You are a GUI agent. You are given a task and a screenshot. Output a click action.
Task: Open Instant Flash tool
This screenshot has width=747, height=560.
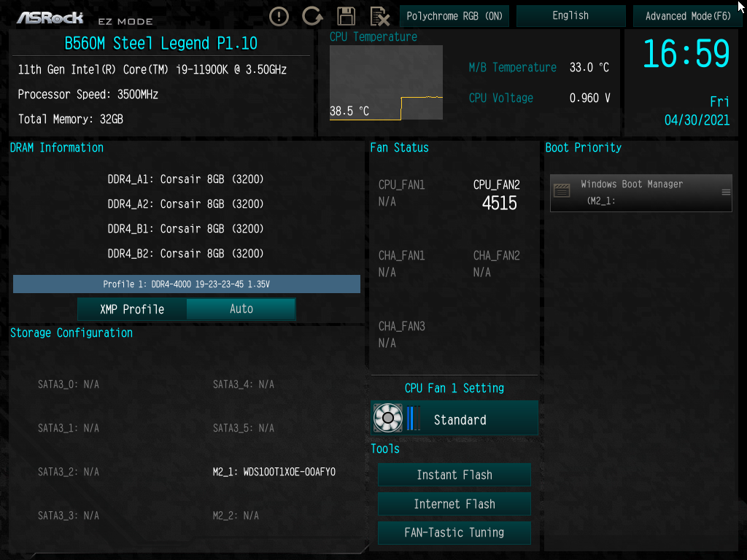pos(454,475)
